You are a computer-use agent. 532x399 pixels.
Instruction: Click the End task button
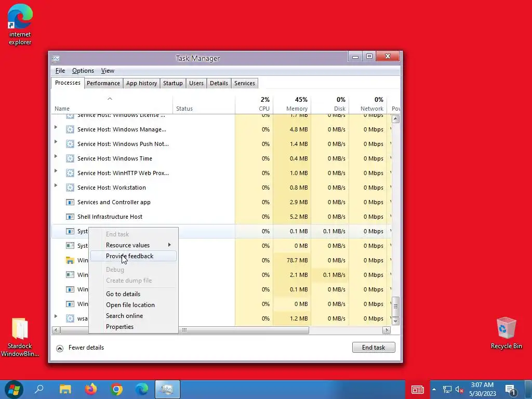(374, 348)
